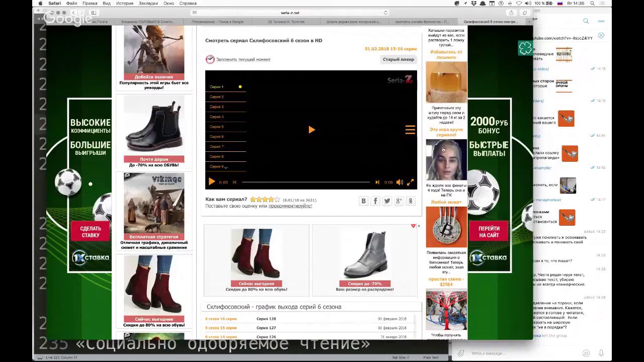Image resolution: width=644 pixels, height=362 pixels.
Task: Click the ad choices triangle icon on boots ad
Action: coord(414,226)
